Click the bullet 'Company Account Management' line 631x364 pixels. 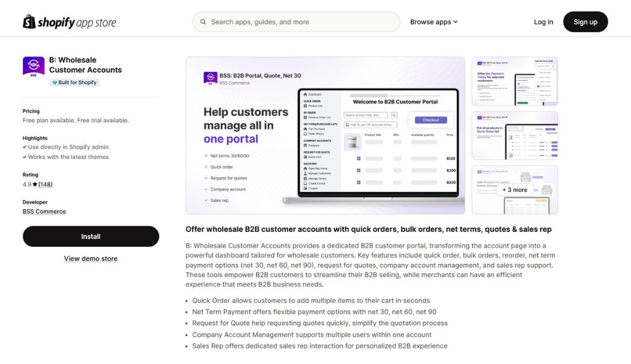pos(311,335)
